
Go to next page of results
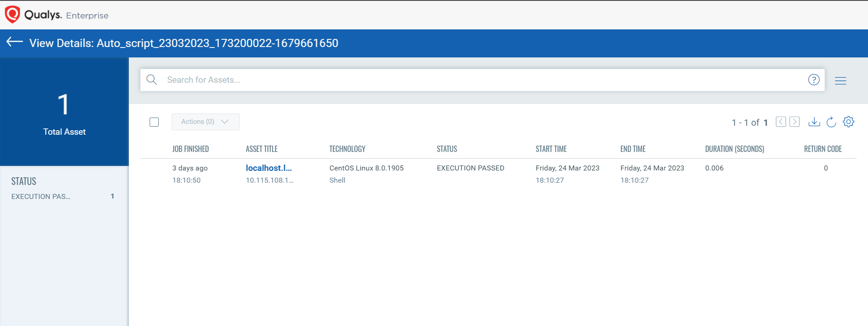click(x=795, y=122)
